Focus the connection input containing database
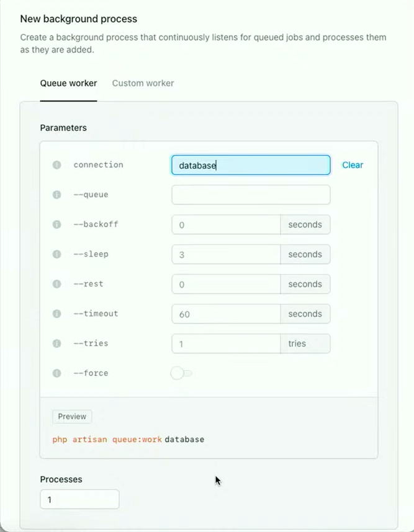The height and width of the screenshot is (532, 414). point(251,165)
